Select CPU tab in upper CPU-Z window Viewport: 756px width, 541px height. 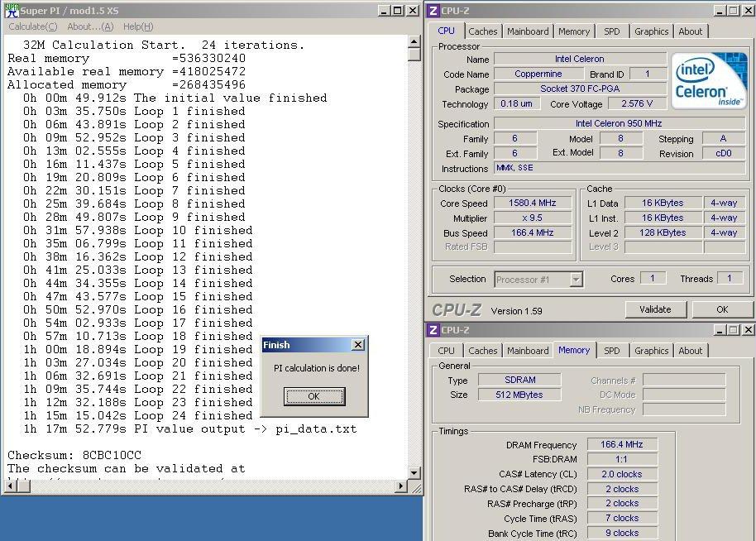coord(446,31)
